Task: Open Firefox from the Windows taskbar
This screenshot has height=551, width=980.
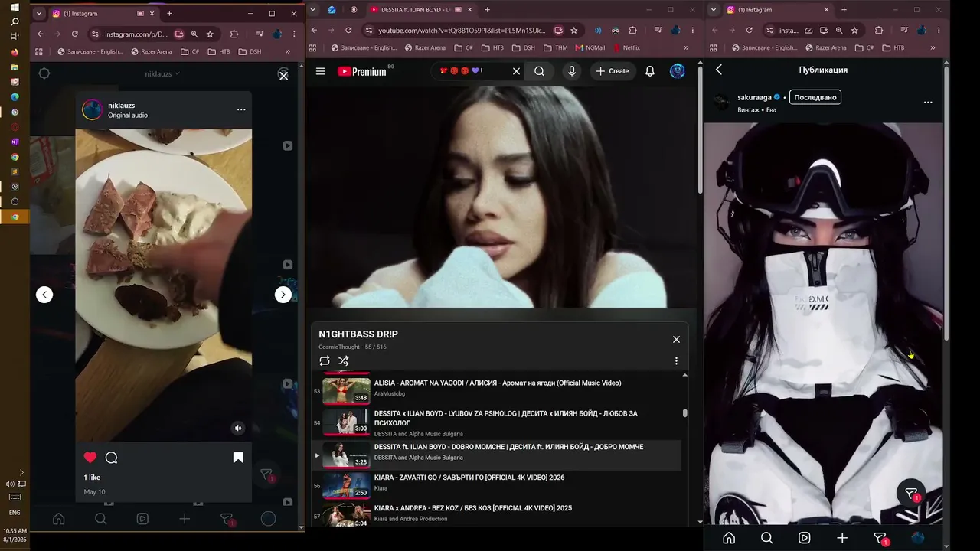Action: 15,52
